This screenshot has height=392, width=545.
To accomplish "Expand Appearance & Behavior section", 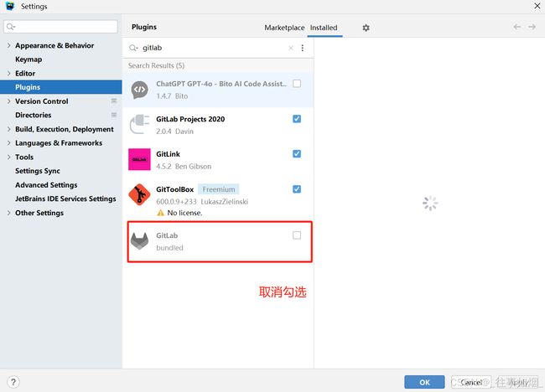I will pos(8,45).
